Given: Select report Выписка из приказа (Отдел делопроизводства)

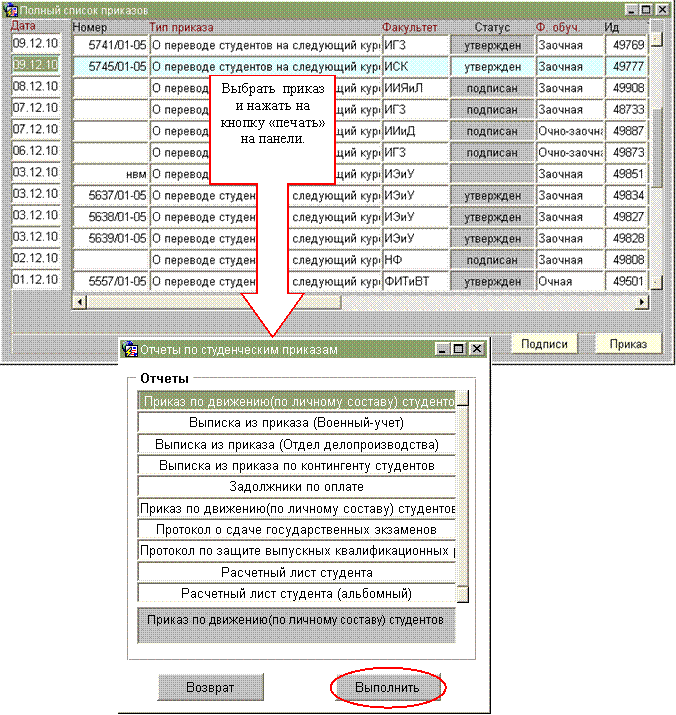Looking at the screenshot, I should coord(296,444).
